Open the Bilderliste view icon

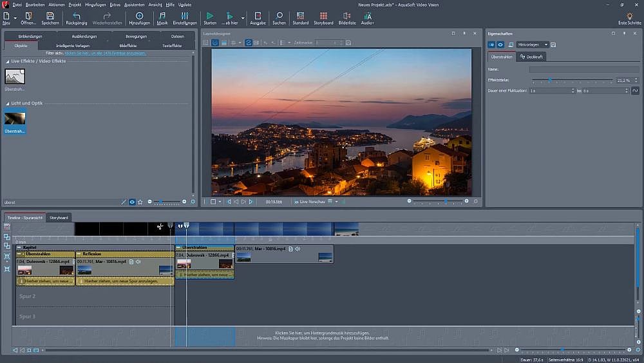[x=347, y=16]
